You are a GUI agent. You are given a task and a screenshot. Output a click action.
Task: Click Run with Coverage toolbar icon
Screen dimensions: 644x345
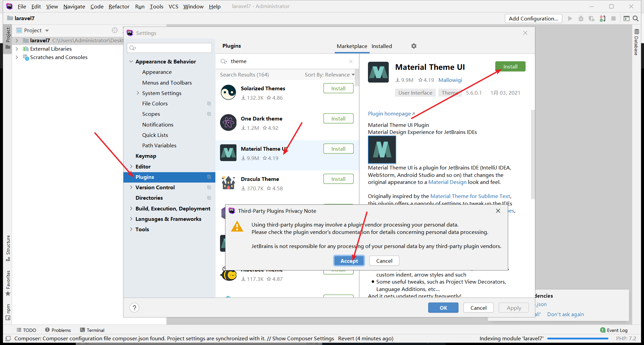point(592,18)
